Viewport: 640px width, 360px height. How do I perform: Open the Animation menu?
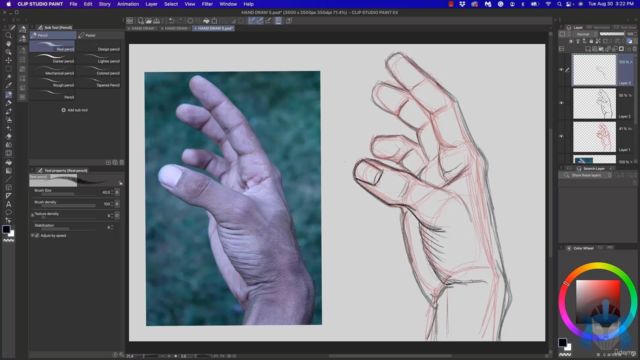pyautogui.click(x=128, y=4)
